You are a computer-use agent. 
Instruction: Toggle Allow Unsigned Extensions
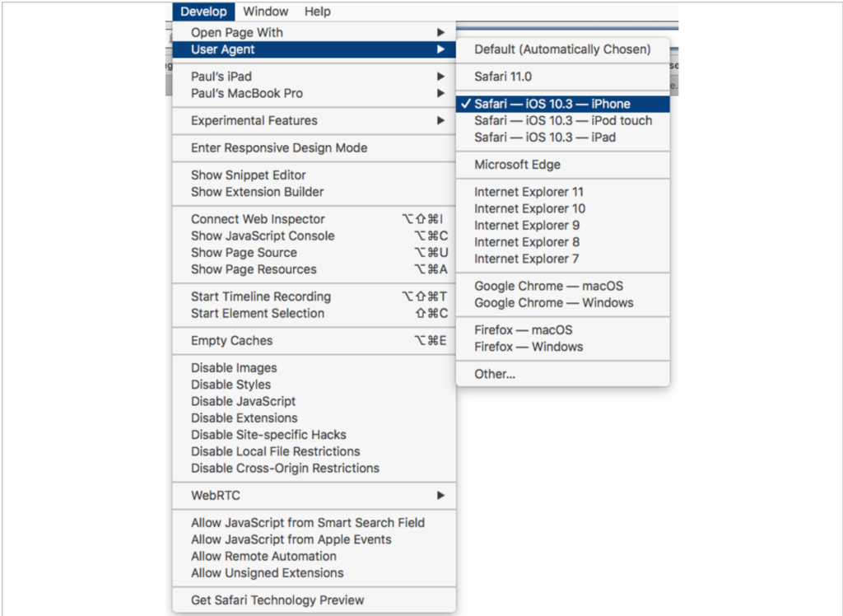pos(314,573)
